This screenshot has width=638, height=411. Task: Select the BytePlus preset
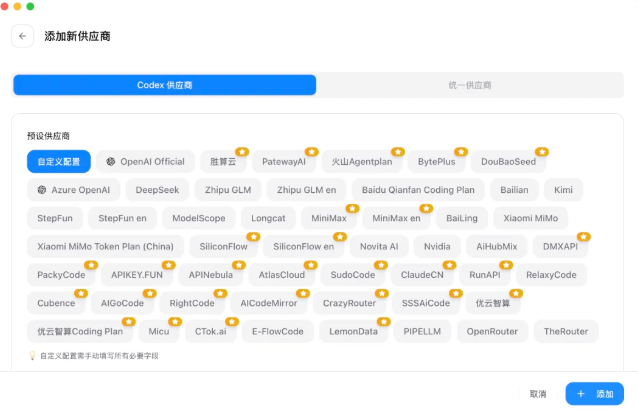point(437,162)
